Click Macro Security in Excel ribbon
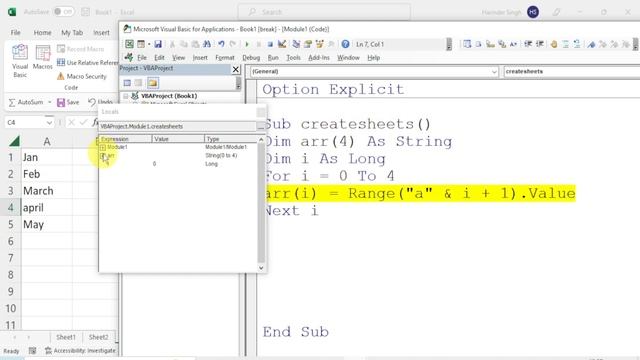The image size is (640, 360). click(82, 76)
